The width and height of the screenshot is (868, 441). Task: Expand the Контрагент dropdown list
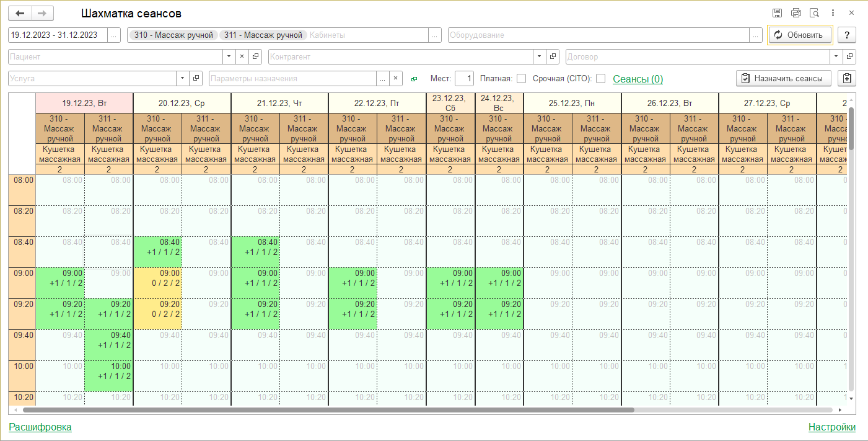click(539, 56)
